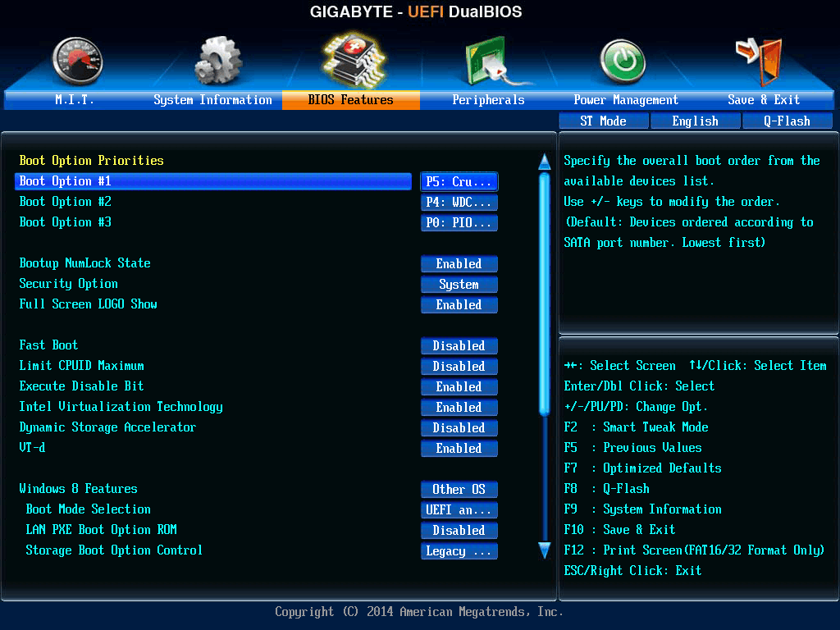Screen dimensions: 840x630
Task: Select the LAN PXE Boot Option ROM label
Action: coord(101,529)
